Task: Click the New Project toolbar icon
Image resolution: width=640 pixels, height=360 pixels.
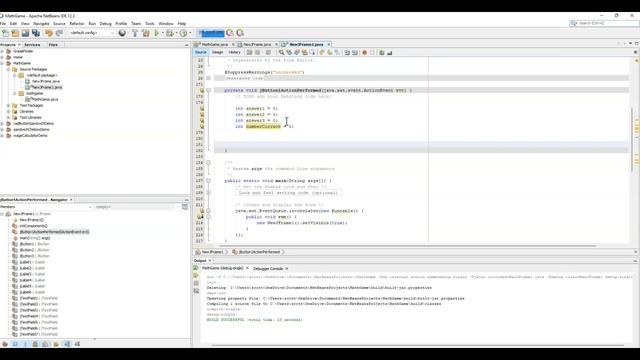Action: pos(15,33)
